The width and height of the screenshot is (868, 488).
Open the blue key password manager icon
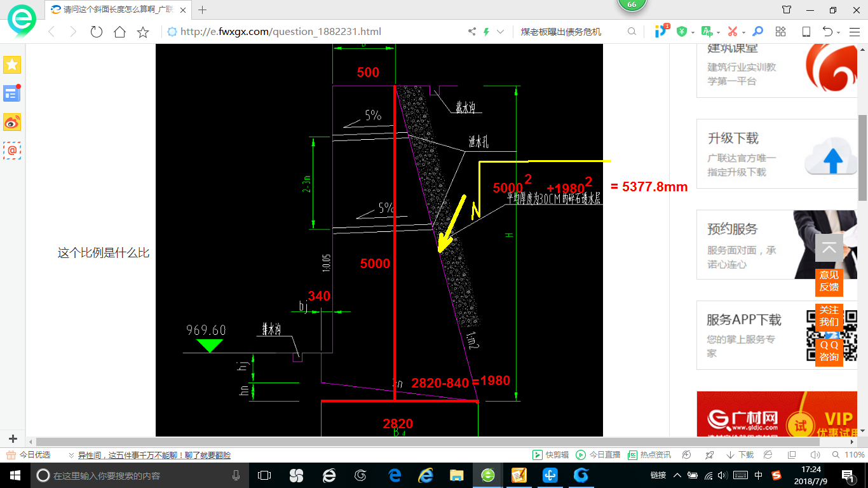point(757,31)
